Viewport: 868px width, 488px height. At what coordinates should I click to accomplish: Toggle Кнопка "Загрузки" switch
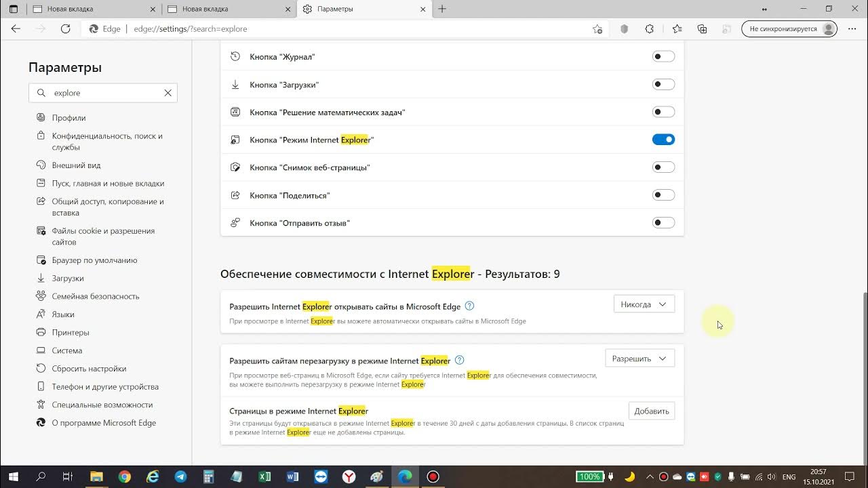tap(663, 84)
